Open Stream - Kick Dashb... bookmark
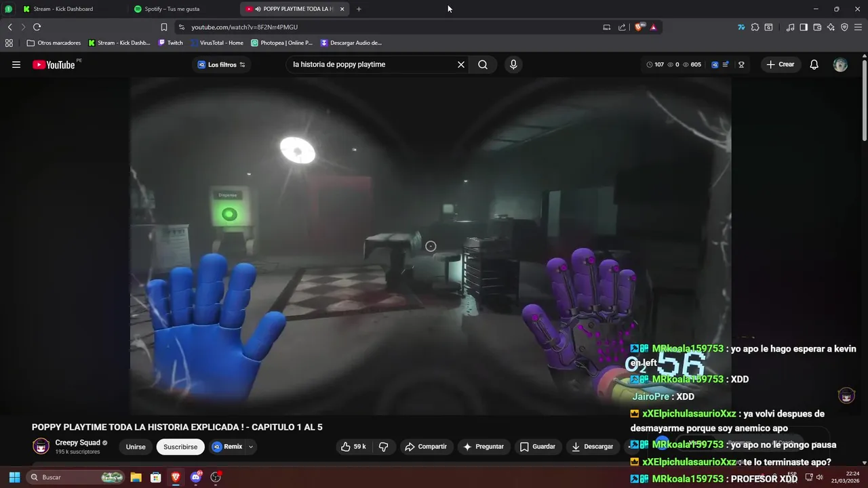The width and height of the screenshot is (868, 488). click(119, 43)
